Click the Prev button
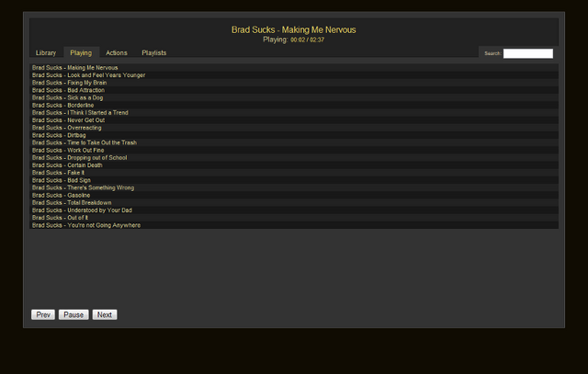 pyautogui.click(x=43, y=315)
